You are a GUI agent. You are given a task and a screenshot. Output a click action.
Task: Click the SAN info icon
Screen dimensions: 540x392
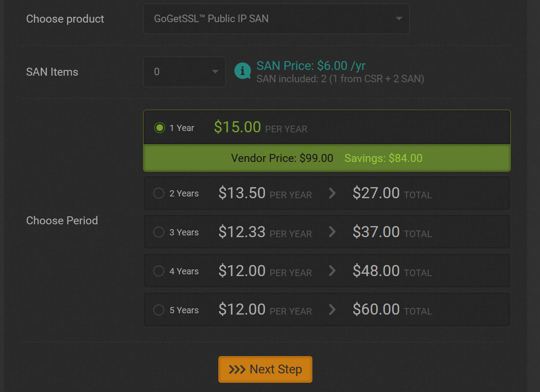pyautogui.click(x=242, y=71)
